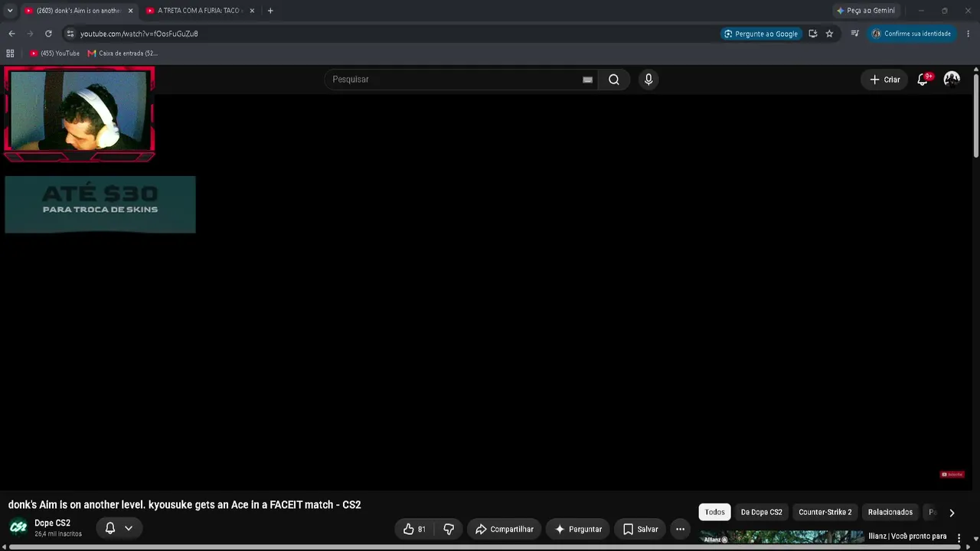Select the Relacionados filter chip
The width and height of the screenshot is (980, 551).
point(890,512)
